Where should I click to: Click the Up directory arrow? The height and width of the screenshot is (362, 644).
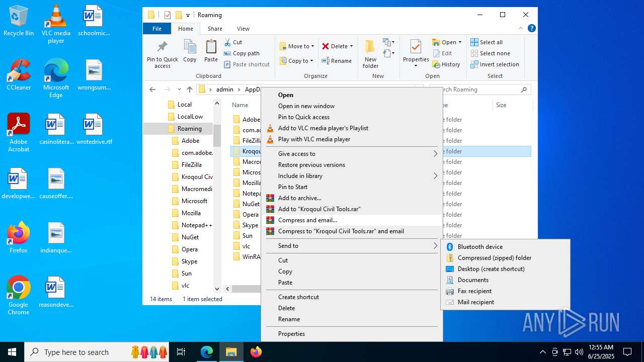pos(189,89)
